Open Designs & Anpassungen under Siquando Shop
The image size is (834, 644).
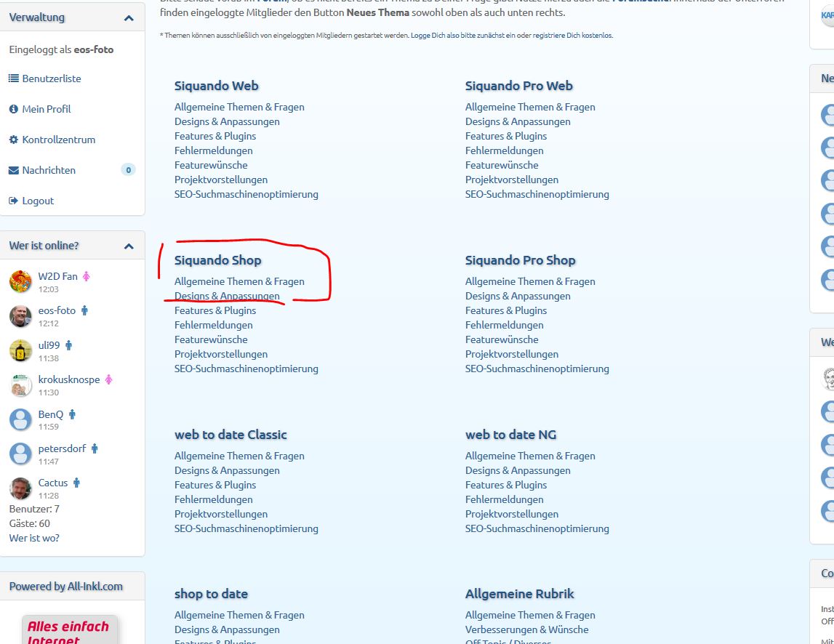click(227, 296)
